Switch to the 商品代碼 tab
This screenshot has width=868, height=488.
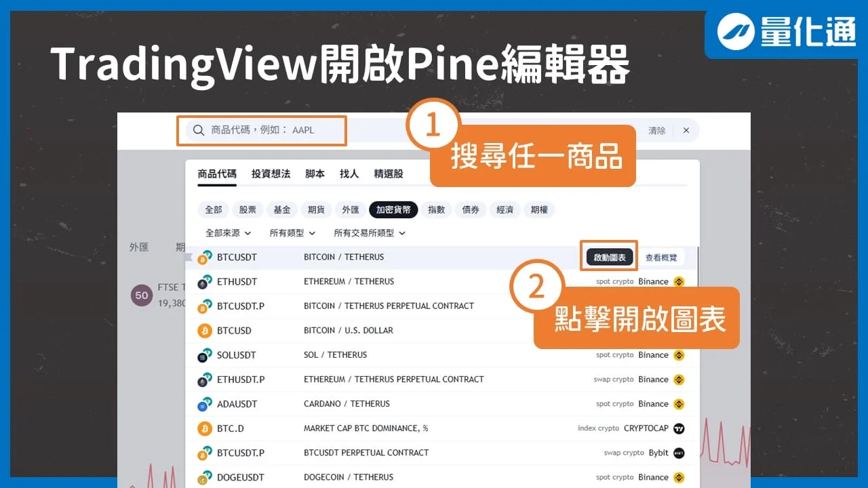click(x=217, y=174)
